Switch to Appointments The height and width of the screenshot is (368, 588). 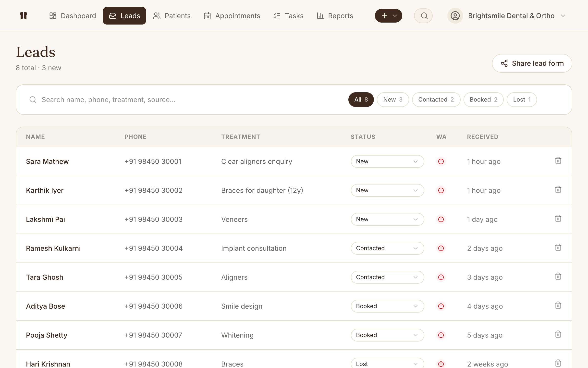[x=232, y=16]
